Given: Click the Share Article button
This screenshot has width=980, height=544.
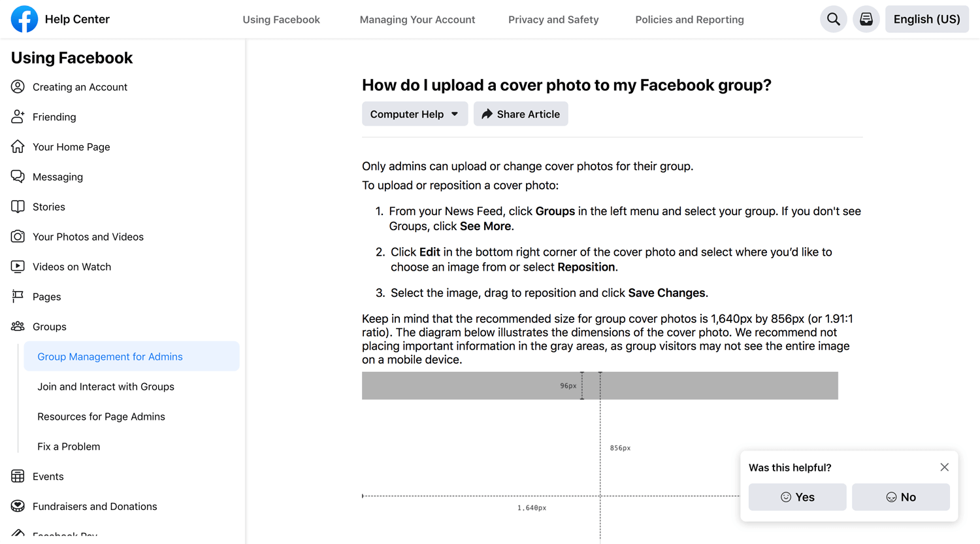Looking at the screenshot, I should (521, 114).
